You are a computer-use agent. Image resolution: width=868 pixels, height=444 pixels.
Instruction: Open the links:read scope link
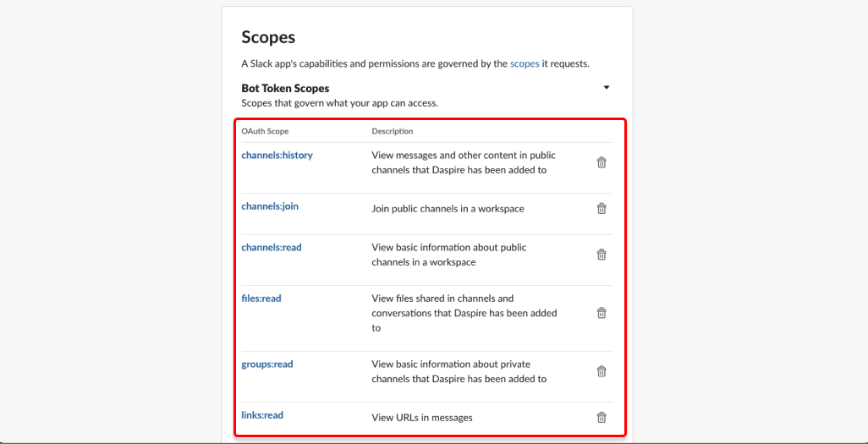coord(262,414)
